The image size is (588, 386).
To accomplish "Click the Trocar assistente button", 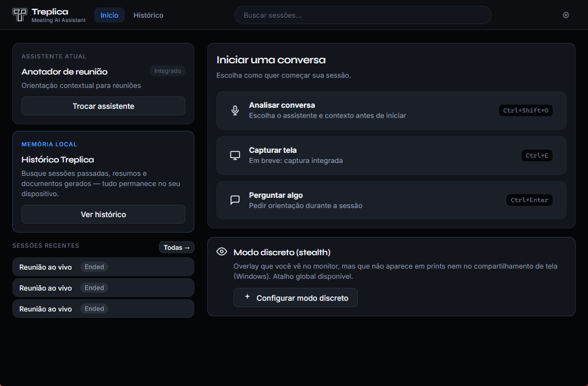I will [x=103, y=106].
